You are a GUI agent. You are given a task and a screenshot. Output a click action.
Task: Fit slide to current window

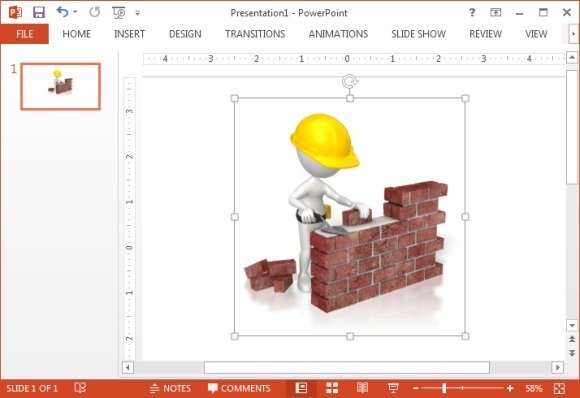tap(559, 388)
